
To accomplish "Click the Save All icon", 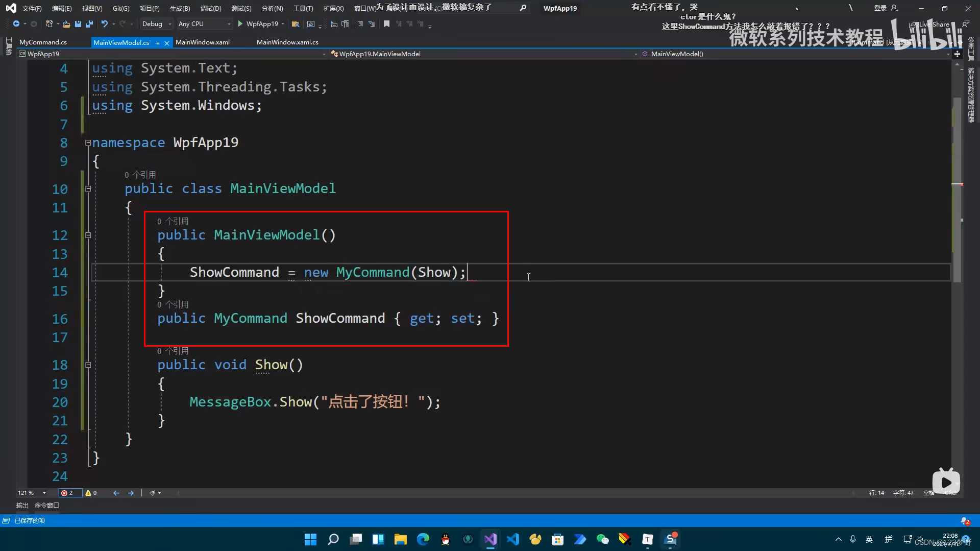I will coord(89,23).
